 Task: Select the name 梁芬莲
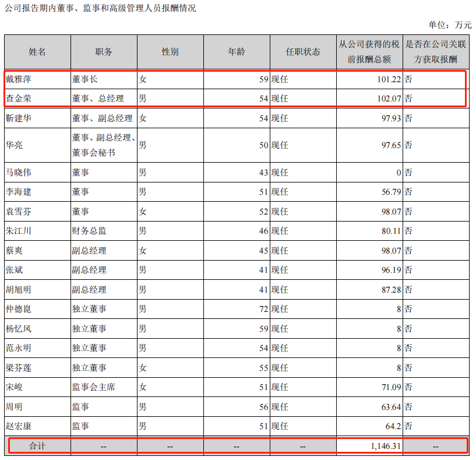(x=18, y=368)
